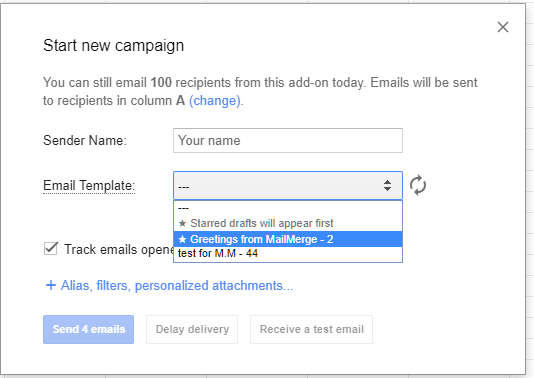
Task: Choose Greetings from MailMerge - 2 template
Action: pyautogui.click(x=288, y=239)
